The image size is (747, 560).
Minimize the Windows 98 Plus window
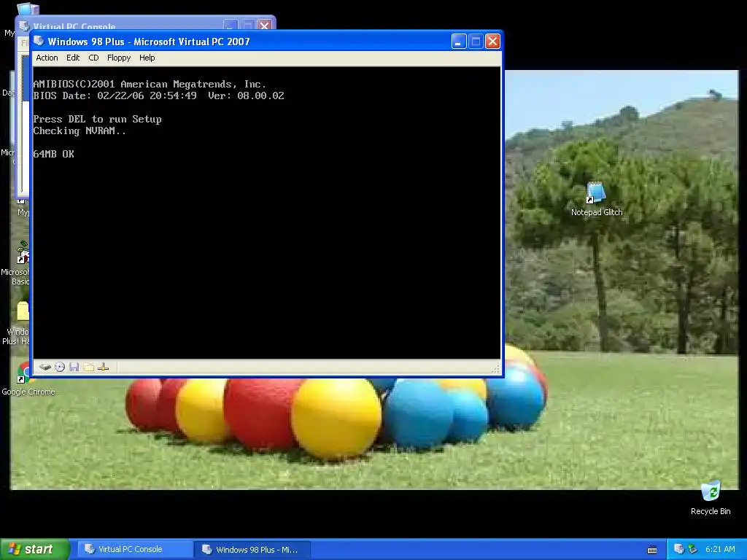coord(458,42)
